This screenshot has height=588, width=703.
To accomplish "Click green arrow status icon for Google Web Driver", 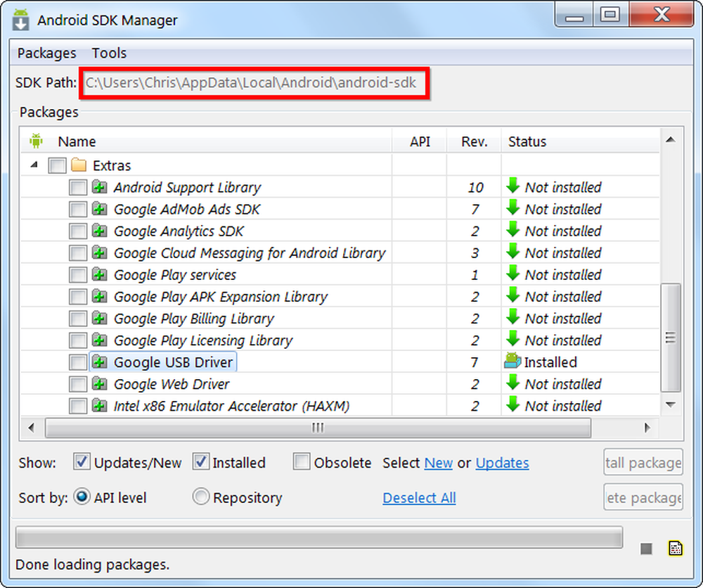I will coord(513,383).
